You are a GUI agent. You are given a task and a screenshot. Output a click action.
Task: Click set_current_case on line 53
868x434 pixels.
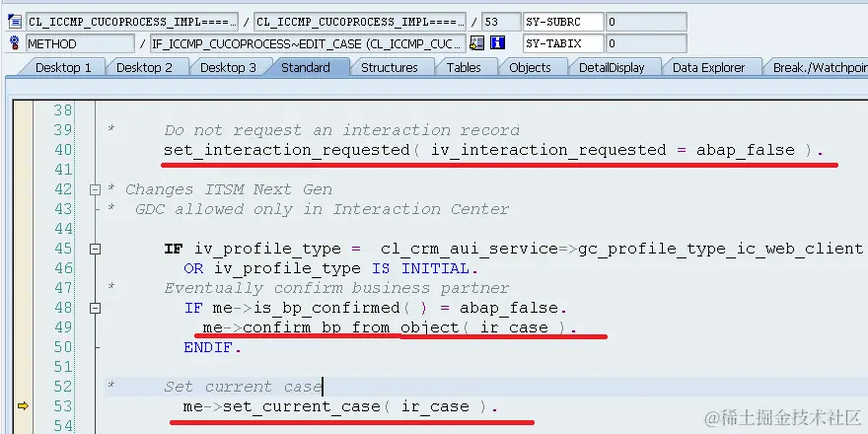[302, 406]
